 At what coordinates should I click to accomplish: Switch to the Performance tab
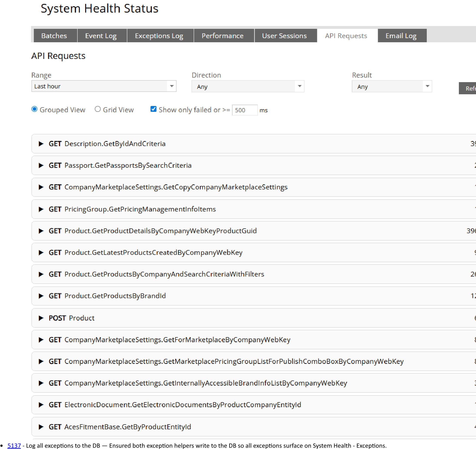(222, 36)
